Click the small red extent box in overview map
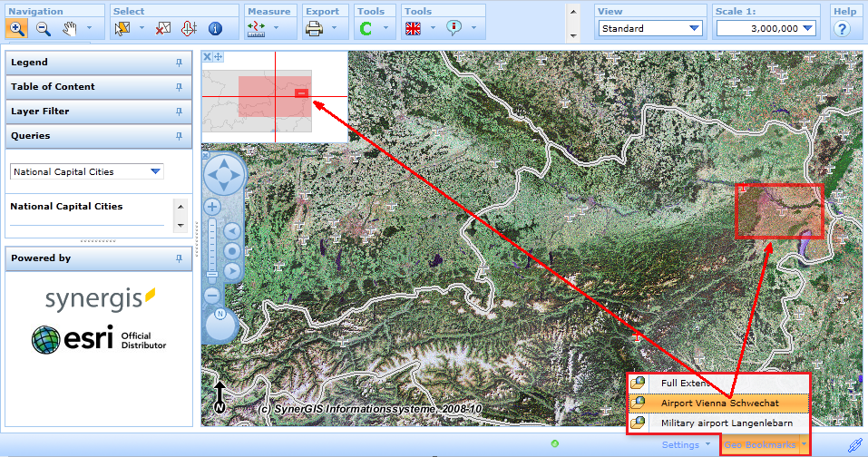Viewport: 868px width, 457px height. coord(301,93)
